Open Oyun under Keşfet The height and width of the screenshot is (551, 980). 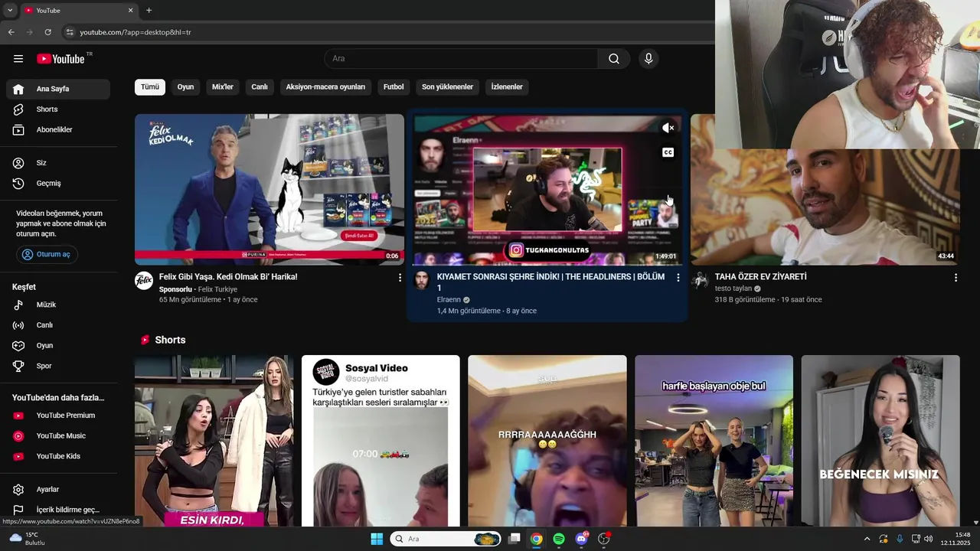58,346
